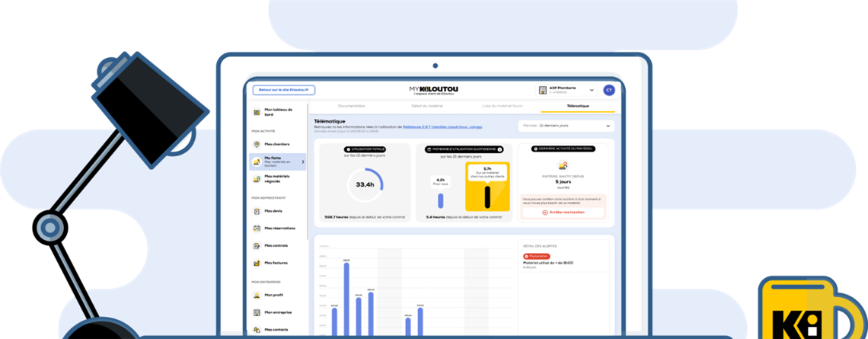Click the 33,4h circular usage gauge
This screenshot has width=868, height=339.
(364, 185)
